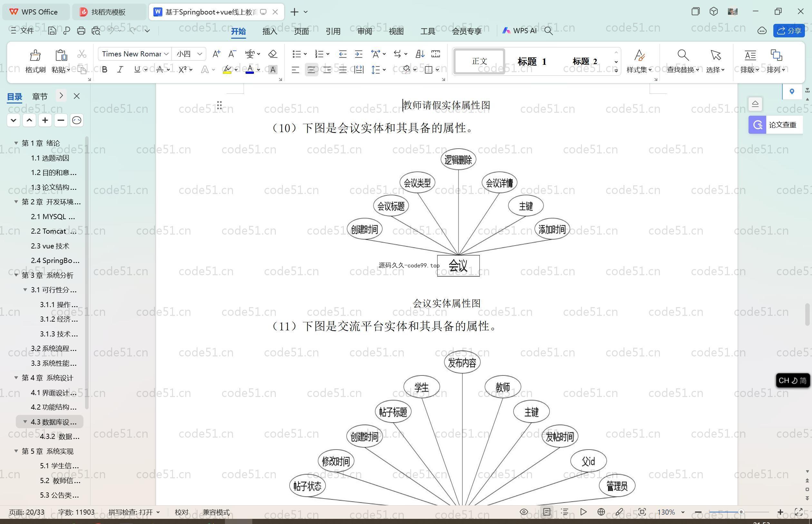Viewport: 812px width, 524px height.
Task: Set justify alignment
Action: (x=343, y=70)
